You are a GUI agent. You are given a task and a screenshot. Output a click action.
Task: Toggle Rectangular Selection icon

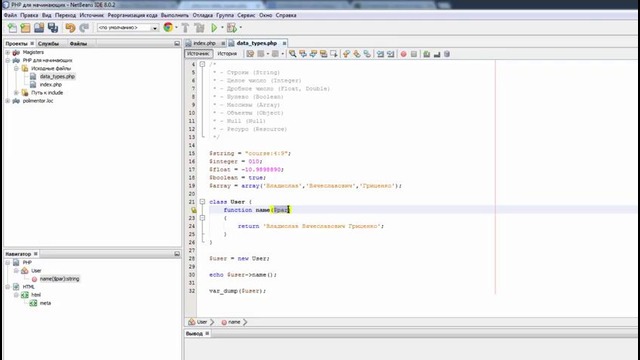pyautogui.click(x=333, y=54)
